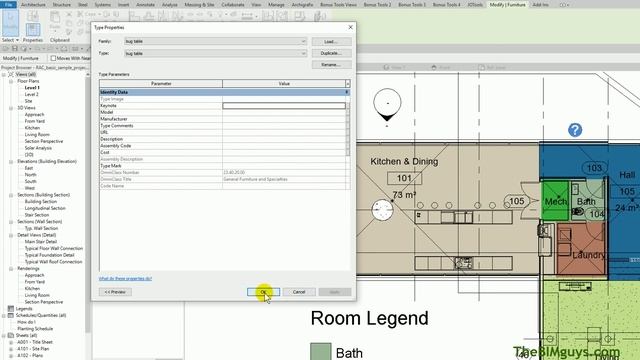Click the Cut icon in the Clipboard panel

(x=69, y=14)
